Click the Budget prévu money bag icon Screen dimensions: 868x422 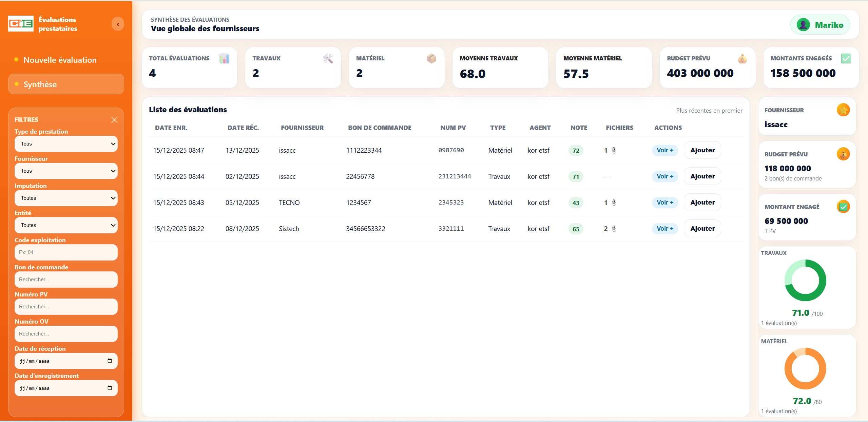point(742,59)
